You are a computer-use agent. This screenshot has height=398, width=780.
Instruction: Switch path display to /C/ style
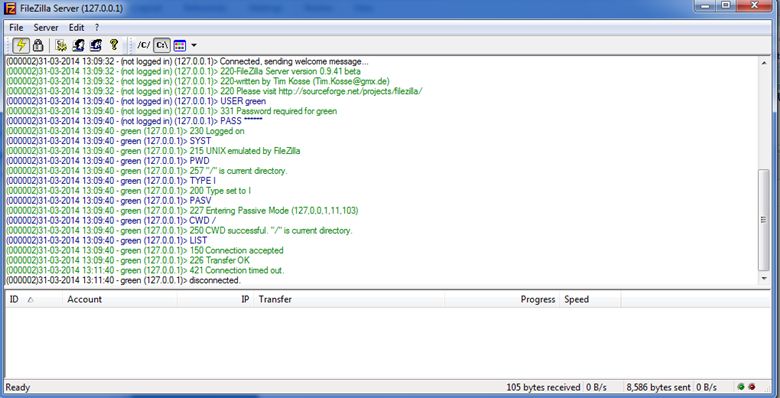(143, 45)
